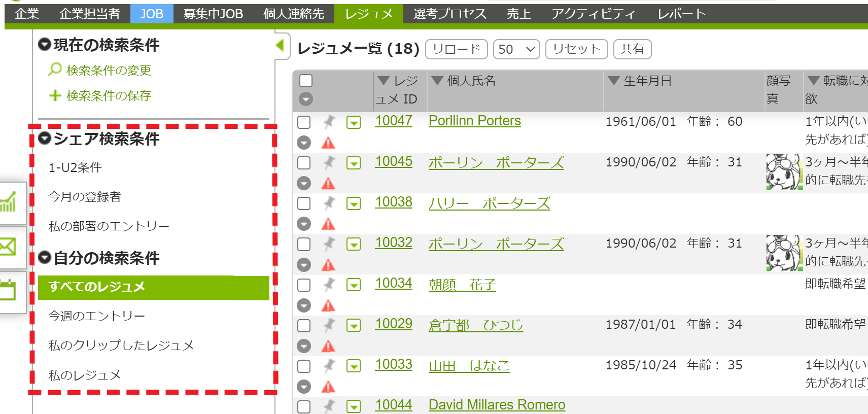Check the box for resume 10038
This screenshot has height=414, width=868.
(x=304, y=203)
